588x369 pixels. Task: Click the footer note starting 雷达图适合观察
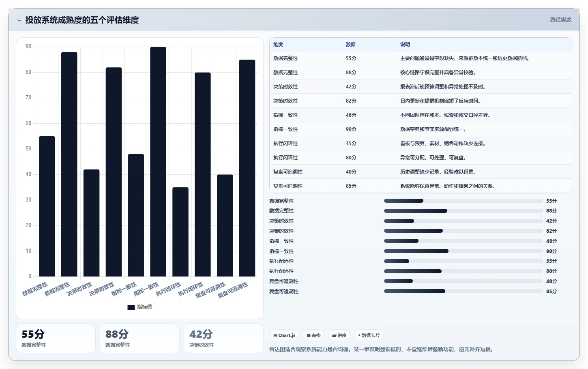point(382,349)
